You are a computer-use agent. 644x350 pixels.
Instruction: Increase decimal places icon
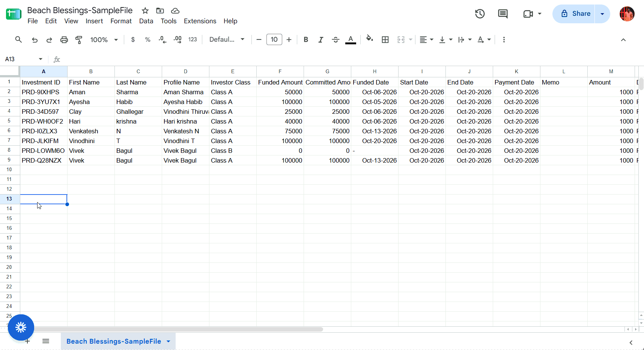(x=178, y=39)
